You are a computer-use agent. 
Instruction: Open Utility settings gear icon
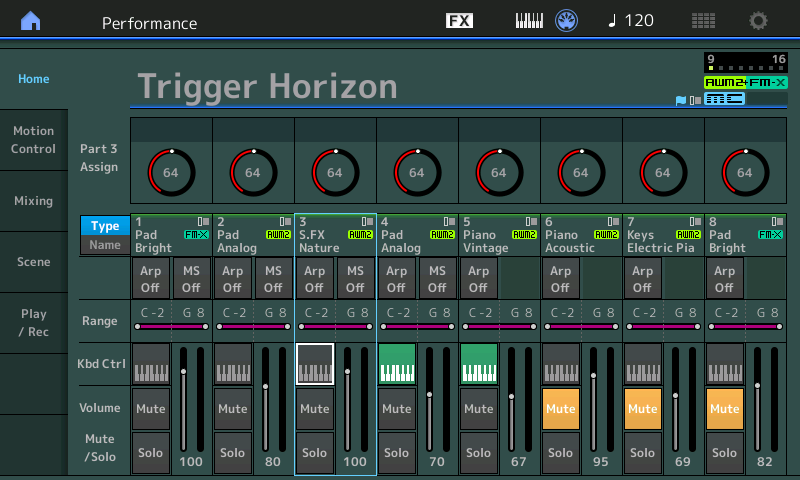coord(759,21)
